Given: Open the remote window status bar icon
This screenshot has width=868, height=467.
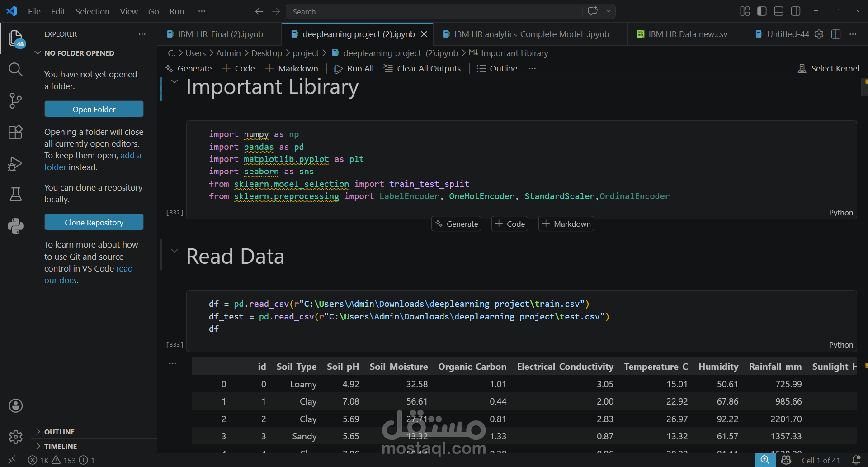Looking at the screenshot, I should (x=12, y=460).
